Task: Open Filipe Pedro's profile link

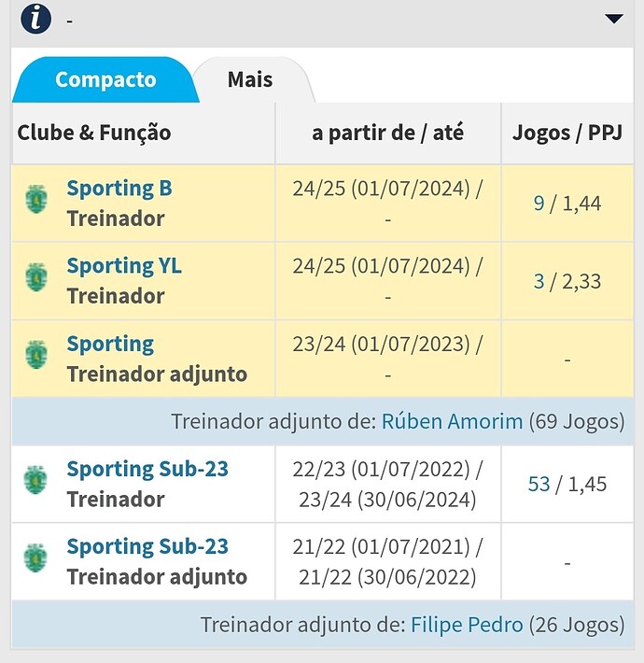Action: (x=467, y=625)
